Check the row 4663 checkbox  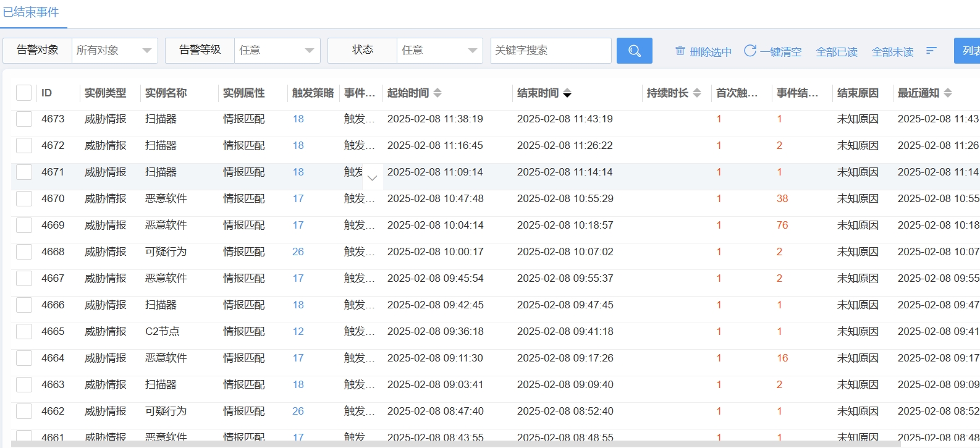24,384
